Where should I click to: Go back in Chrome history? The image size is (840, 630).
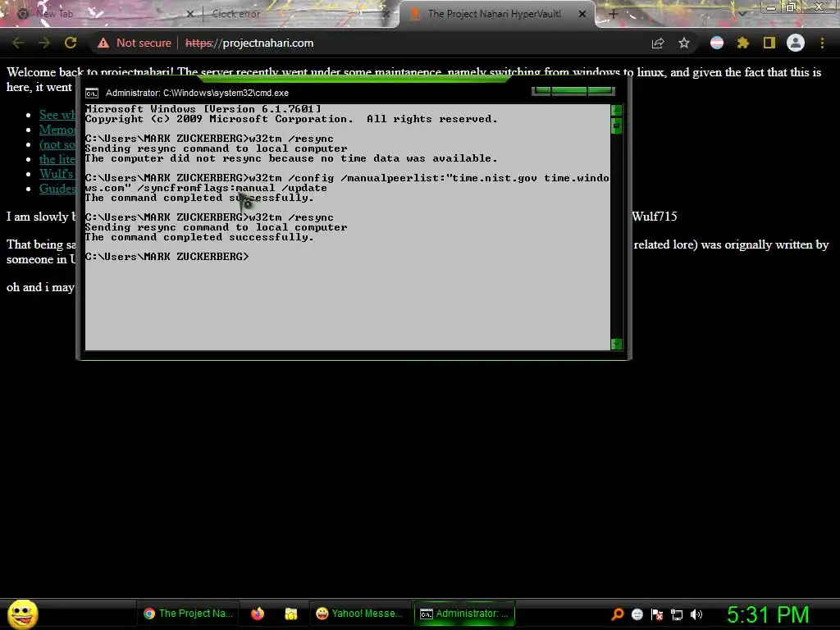tap(18, 43)
